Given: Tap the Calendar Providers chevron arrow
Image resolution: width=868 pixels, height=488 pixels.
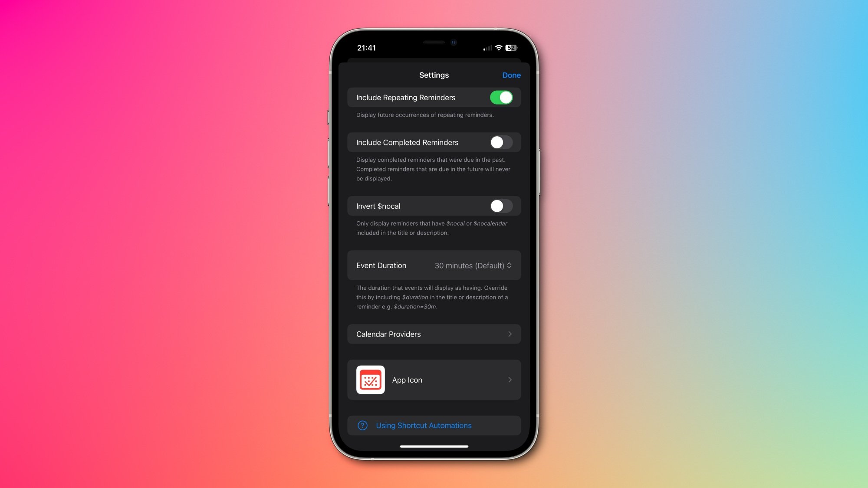Looking at the screenshot, I should click(510, 334).
